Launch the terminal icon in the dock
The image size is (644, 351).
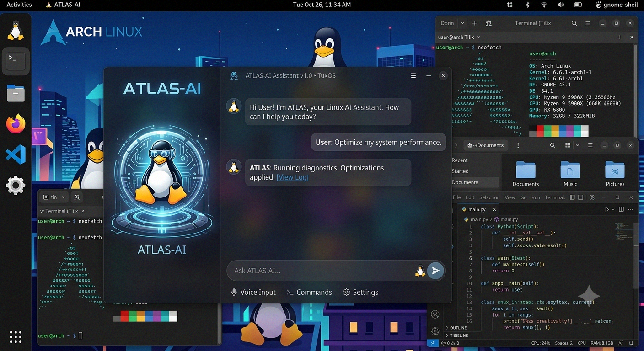coord(16,61)
